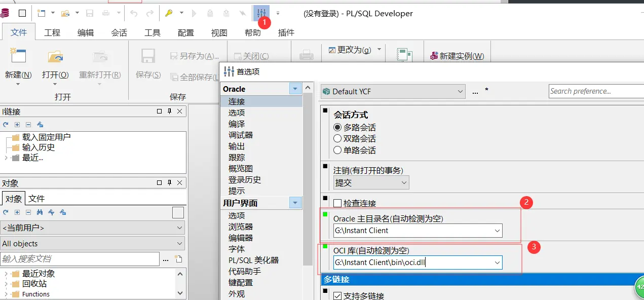
Task: Select the 多路会话 radio button
Action: [x=337, y=127]
